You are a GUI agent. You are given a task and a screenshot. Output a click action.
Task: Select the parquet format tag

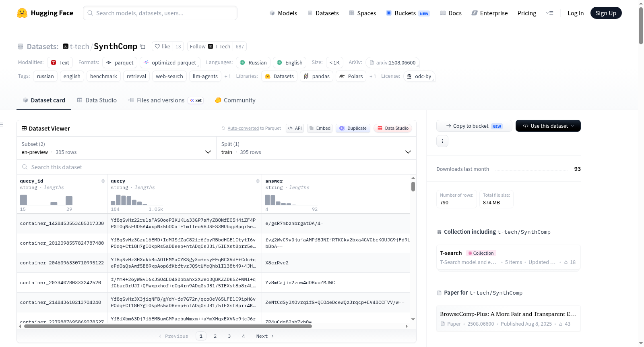120,62
